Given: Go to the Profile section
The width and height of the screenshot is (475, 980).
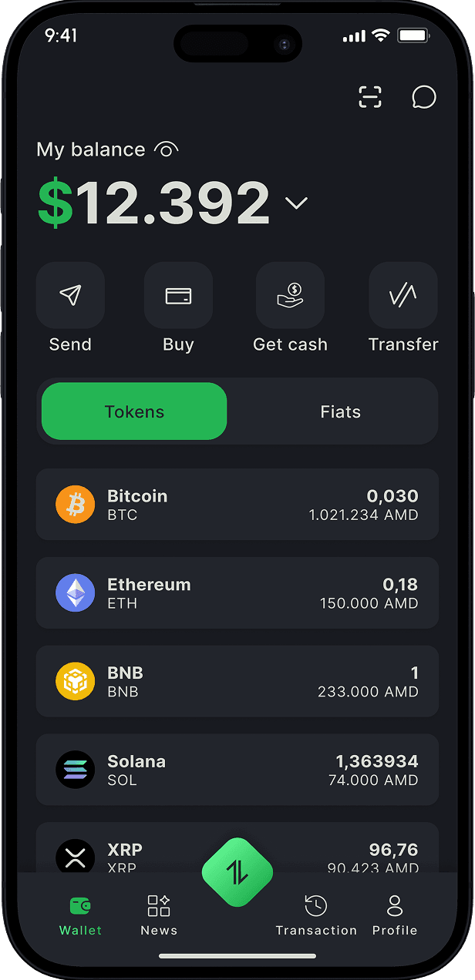Looking at the screenshot, I should (x=394, y=915).
